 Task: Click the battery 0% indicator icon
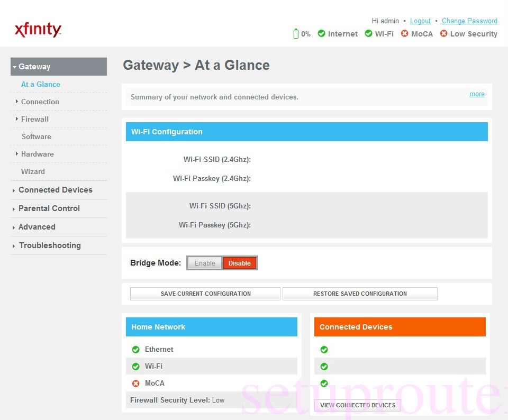[x=296, y=33]
